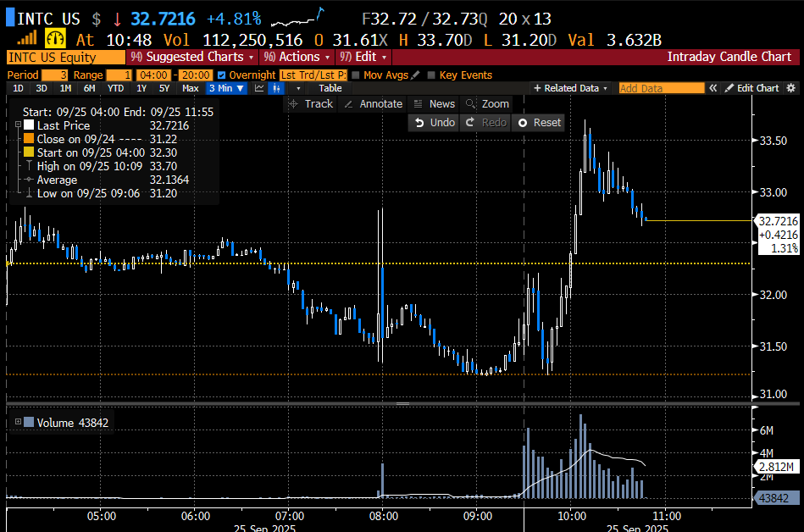Click the Period value field
The image size is (804, 532).
(54, 75)
